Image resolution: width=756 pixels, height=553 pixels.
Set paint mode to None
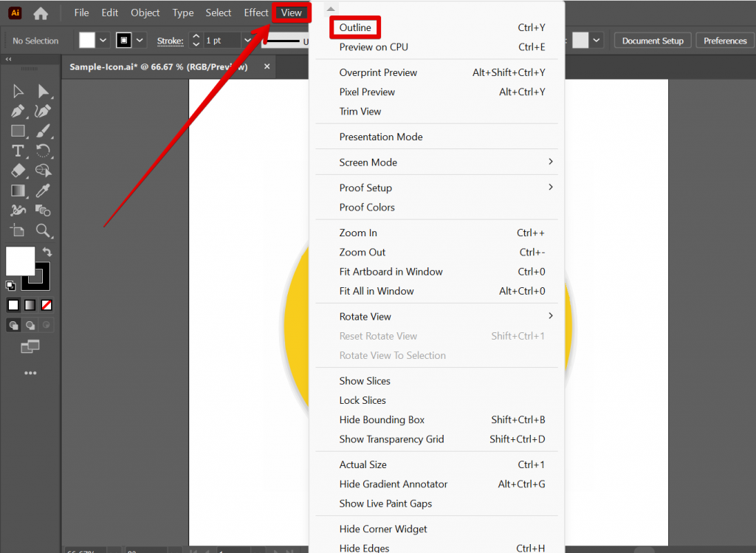[x=46, y=305]
